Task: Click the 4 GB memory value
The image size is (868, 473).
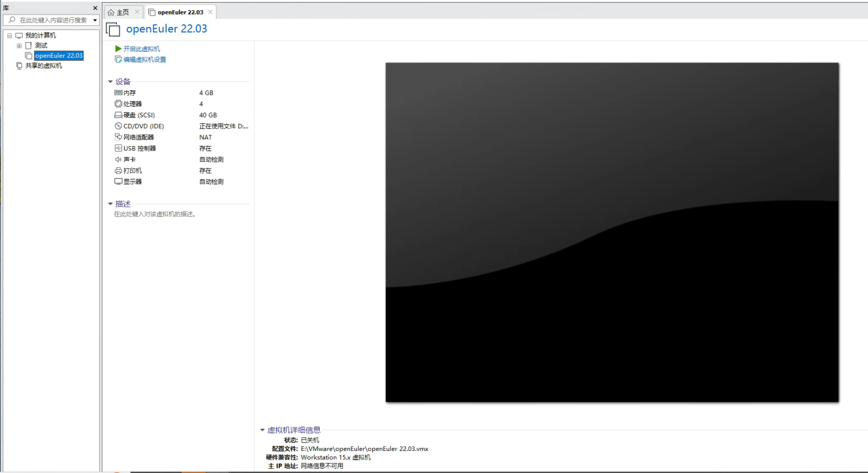Action: pyautogui.click(x=206, y=93)
